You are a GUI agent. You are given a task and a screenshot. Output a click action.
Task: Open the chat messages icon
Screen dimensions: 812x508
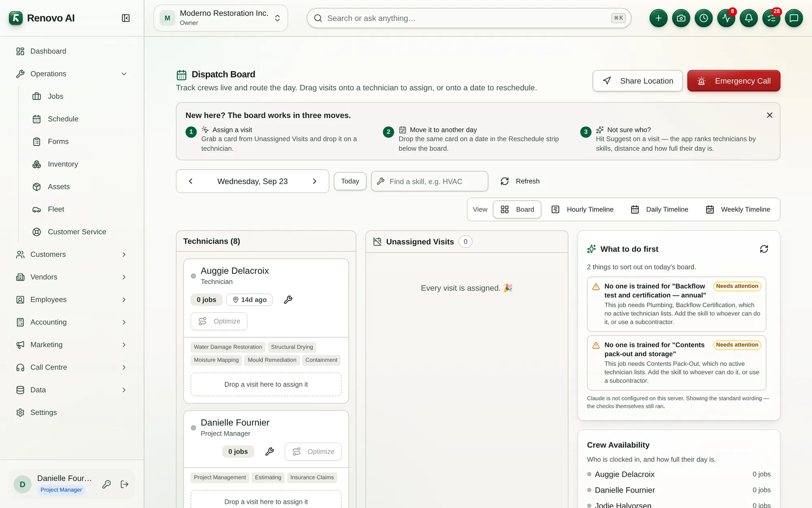click(x=794, y=18)
